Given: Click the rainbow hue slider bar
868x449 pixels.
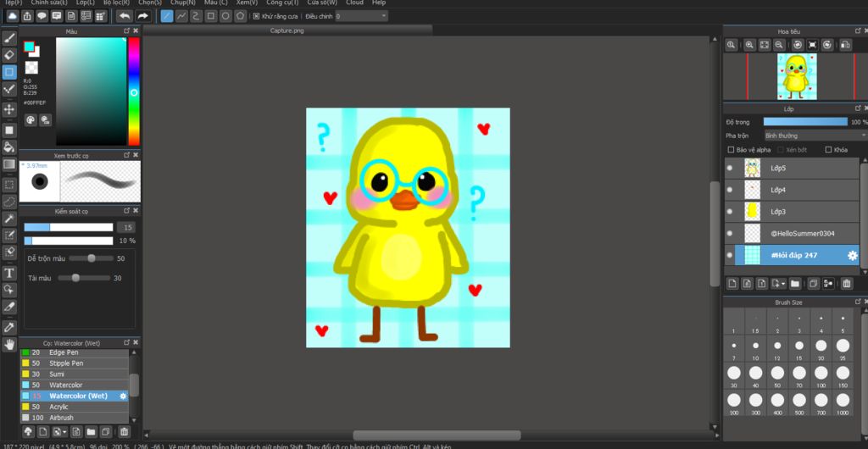Looking at the screenshot, I should click(x=134, y=91).
